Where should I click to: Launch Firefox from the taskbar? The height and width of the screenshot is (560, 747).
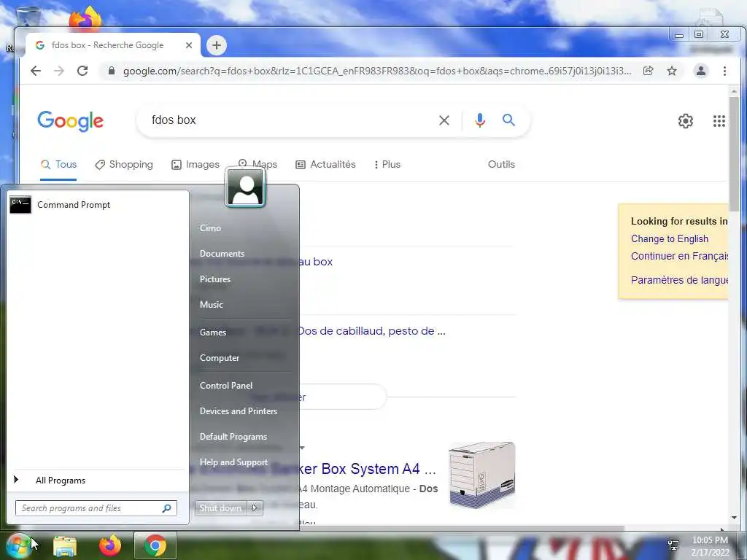pyautogui.click(x=110, y=545)
